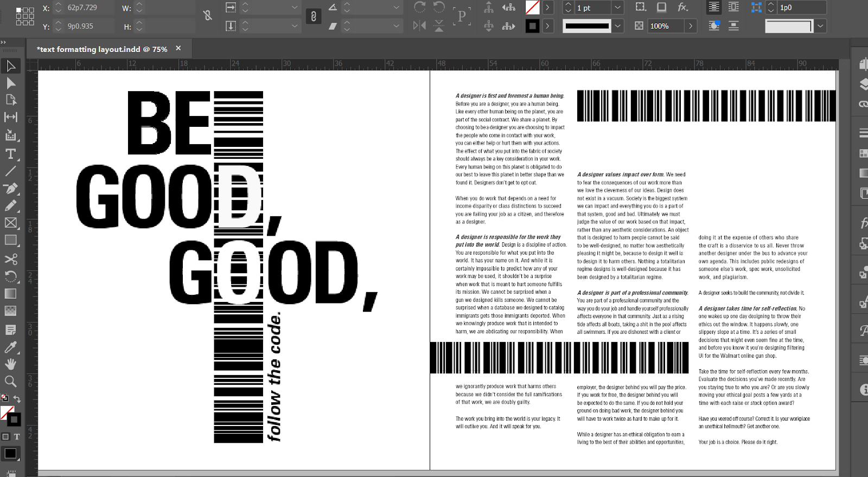Viewport: 868px width, 477px height.
Task: Click the drop shadow icon
Action: pyautogui.click(x=662, y=8)
